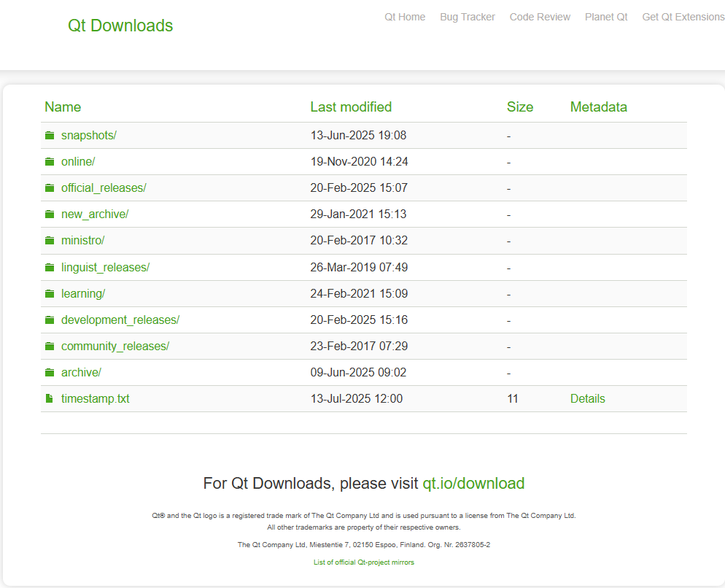Image resolution: width=725 pixels, height=588 pixels.
Task: Click the folder icon beside ministro/
Action: 50,241
